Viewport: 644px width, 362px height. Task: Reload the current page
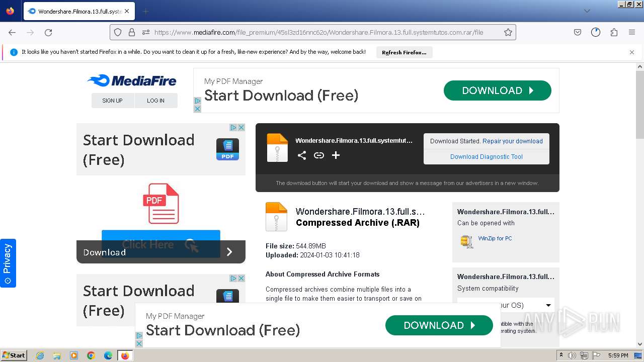48,32
